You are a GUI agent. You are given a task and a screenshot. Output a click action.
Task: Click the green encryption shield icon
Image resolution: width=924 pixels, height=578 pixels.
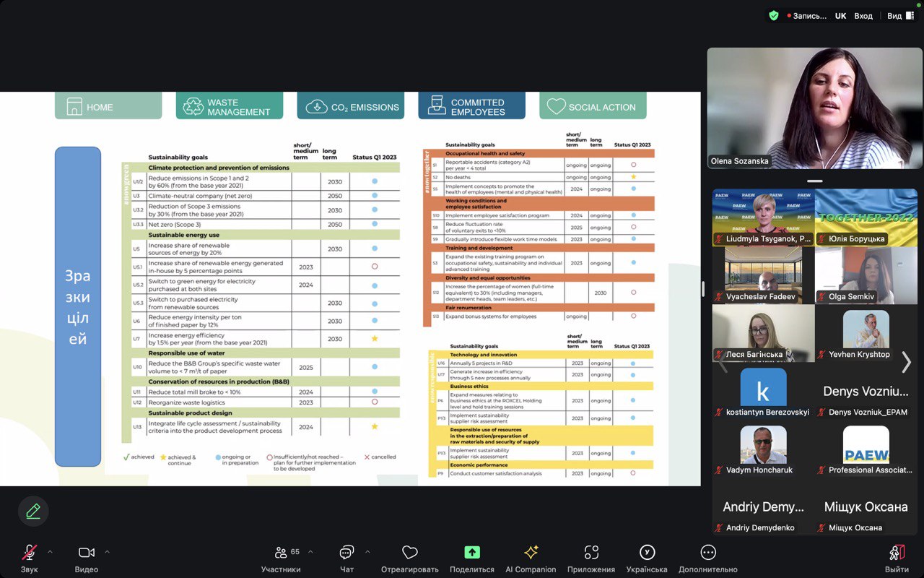(x=774, y=16)
